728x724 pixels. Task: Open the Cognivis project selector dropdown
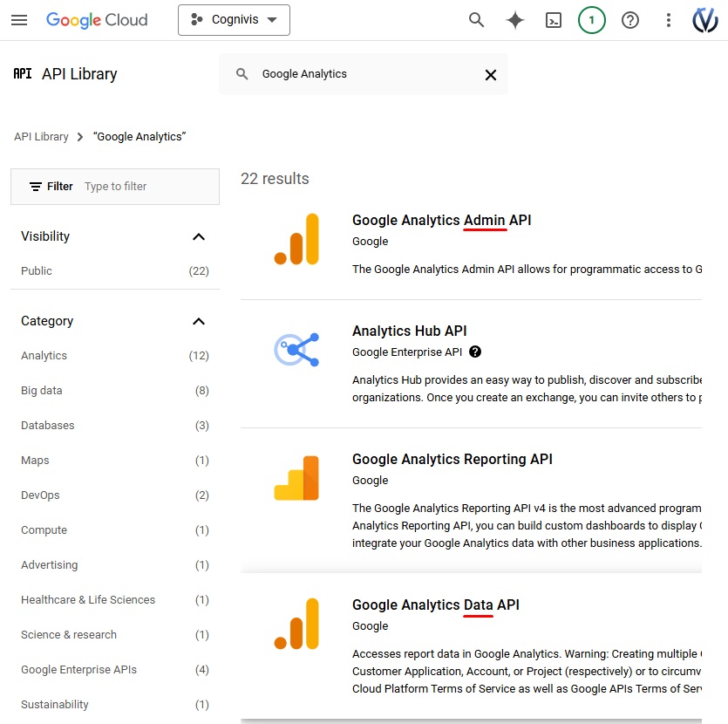pyautogui.click(x=234, y=20)
